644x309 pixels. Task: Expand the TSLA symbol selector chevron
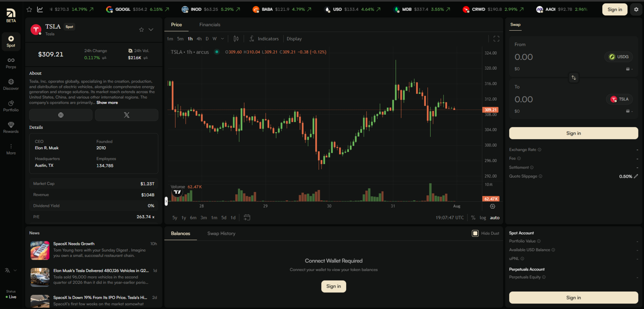[x=151, y=29]
